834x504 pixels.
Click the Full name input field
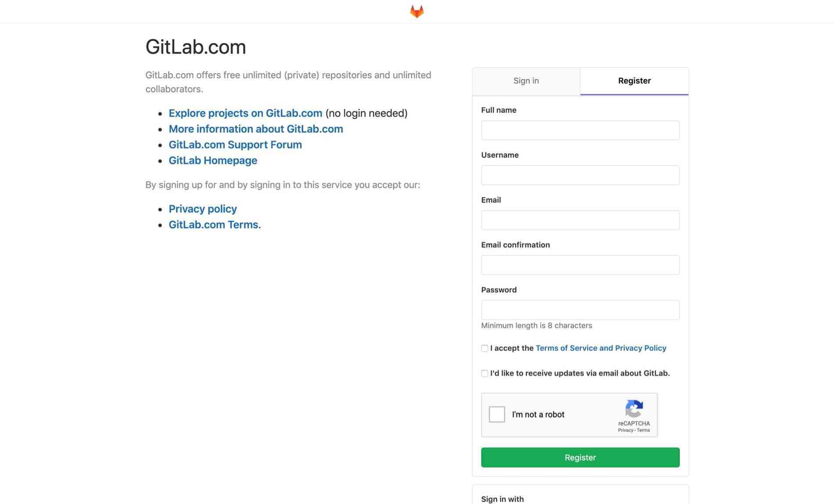click(x=580, y=130)
